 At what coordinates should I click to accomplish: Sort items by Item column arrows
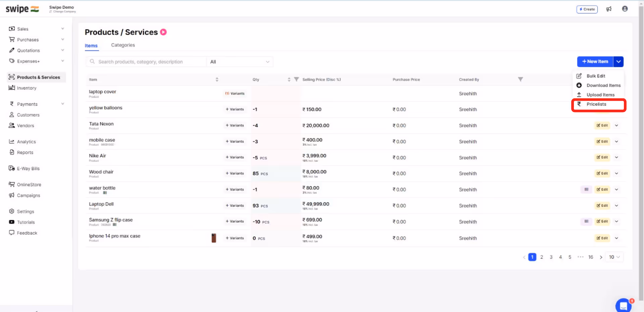(x=217, y=80)
